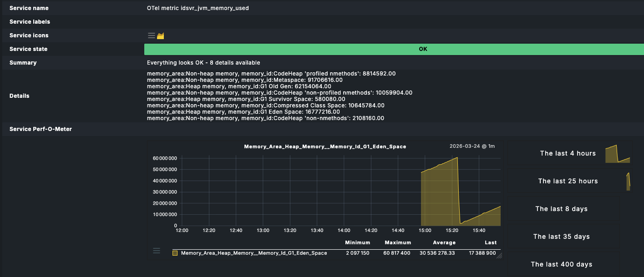Viewport: 644px width, 277px height.
Task: Choose 'The last 8 days' timerange
Action: [x=561, y=209]
